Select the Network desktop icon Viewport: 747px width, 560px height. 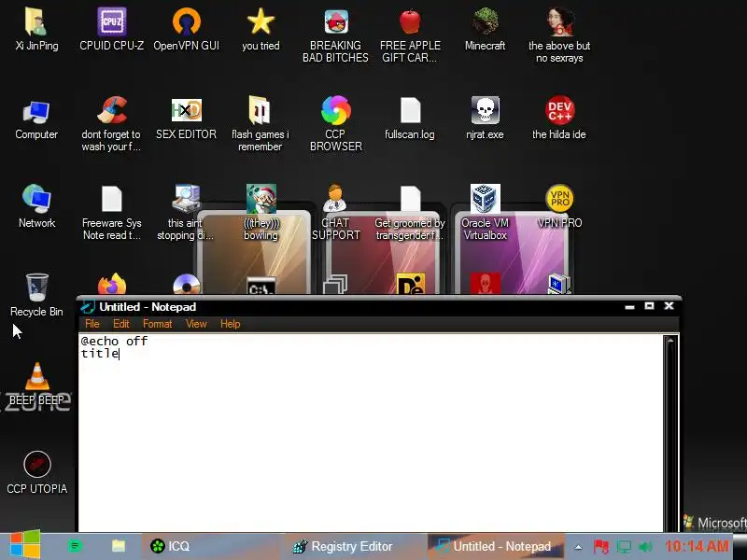point(36,199)
